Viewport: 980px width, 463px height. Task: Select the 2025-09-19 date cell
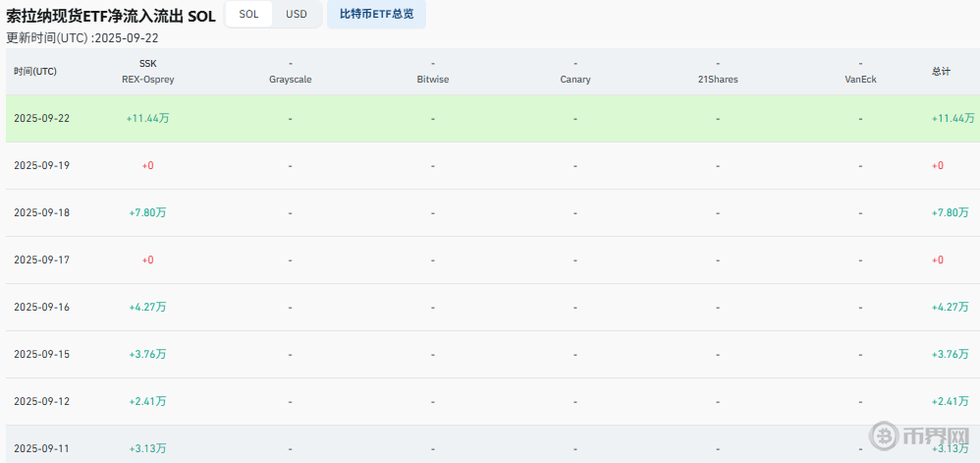click(42, 165)
